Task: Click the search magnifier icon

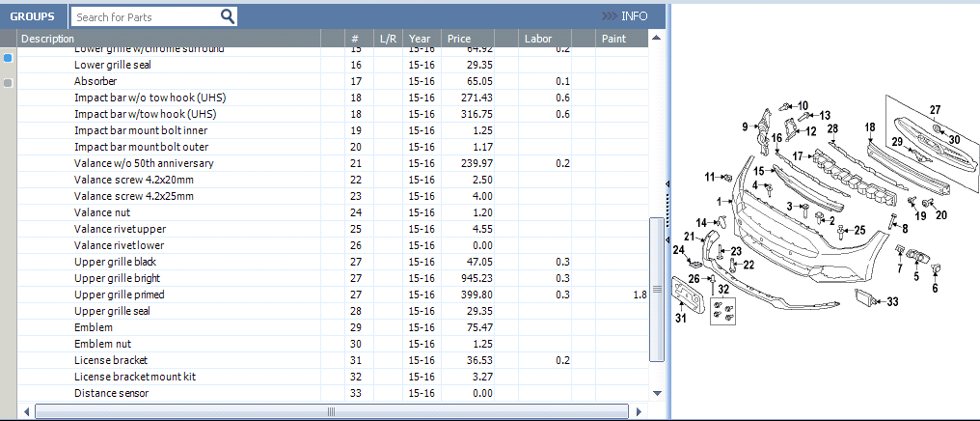Action: tap(228, 16)
